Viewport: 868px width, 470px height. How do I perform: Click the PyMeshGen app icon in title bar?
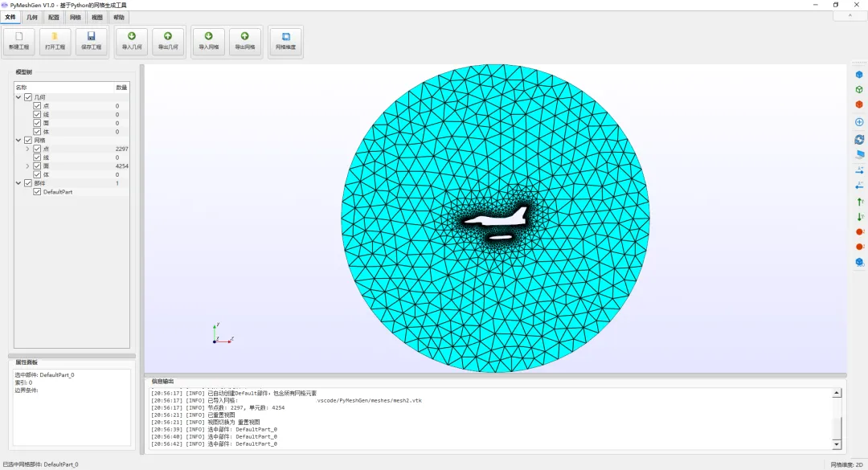[5, 5]
